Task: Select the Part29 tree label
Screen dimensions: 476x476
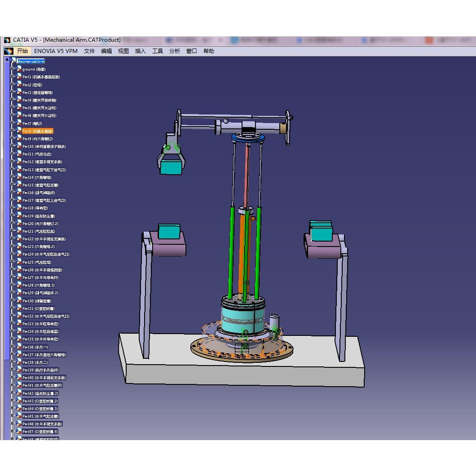Action: pyautogui.click(x=40, y=293)
